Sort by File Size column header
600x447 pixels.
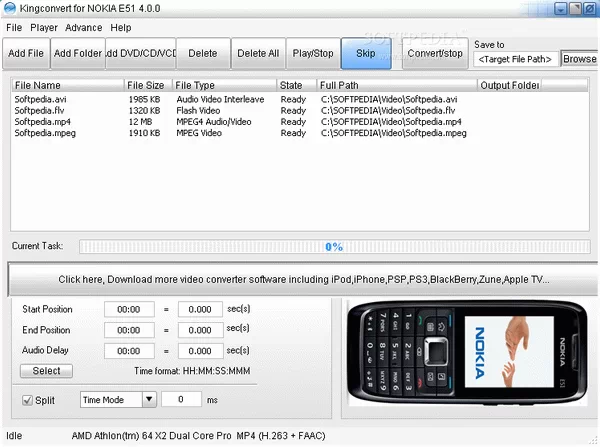tap(148, 85)
